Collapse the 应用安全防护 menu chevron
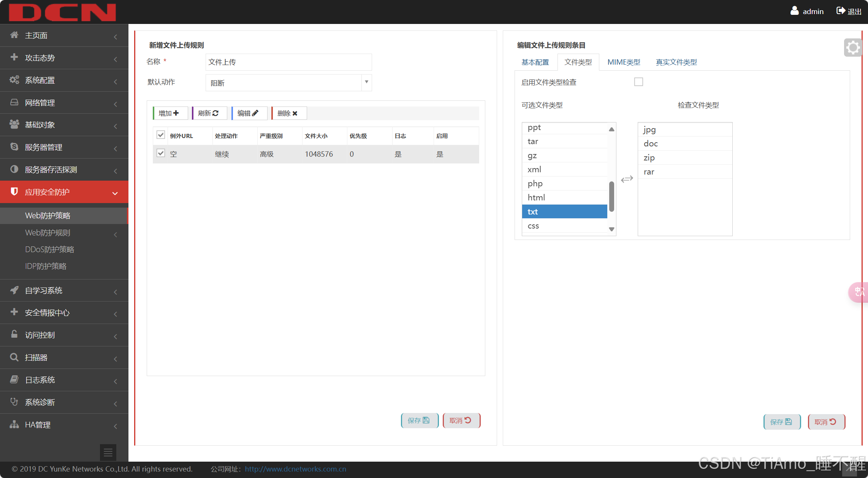The height and width of the screenshot is (478, 868). (x=115, y=194)
